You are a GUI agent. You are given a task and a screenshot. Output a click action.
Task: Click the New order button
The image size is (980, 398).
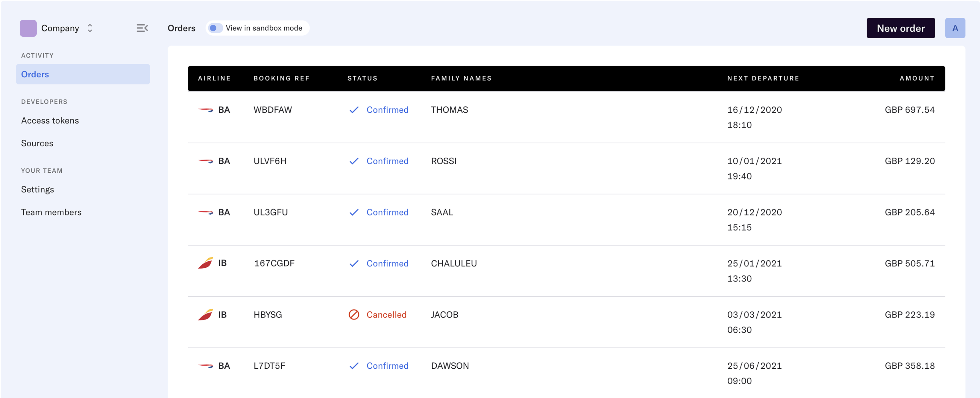pos(900,28)
